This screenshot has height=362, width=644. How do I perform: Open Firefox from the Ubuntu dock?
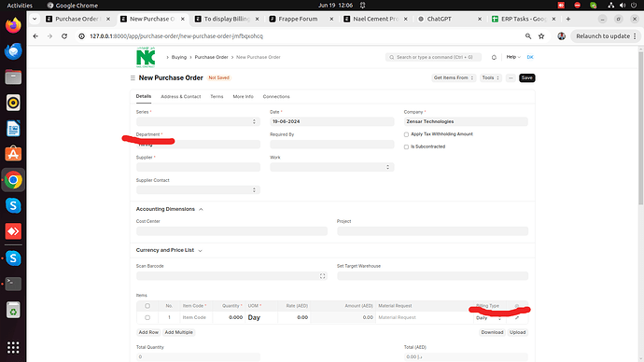pos(13,25)
